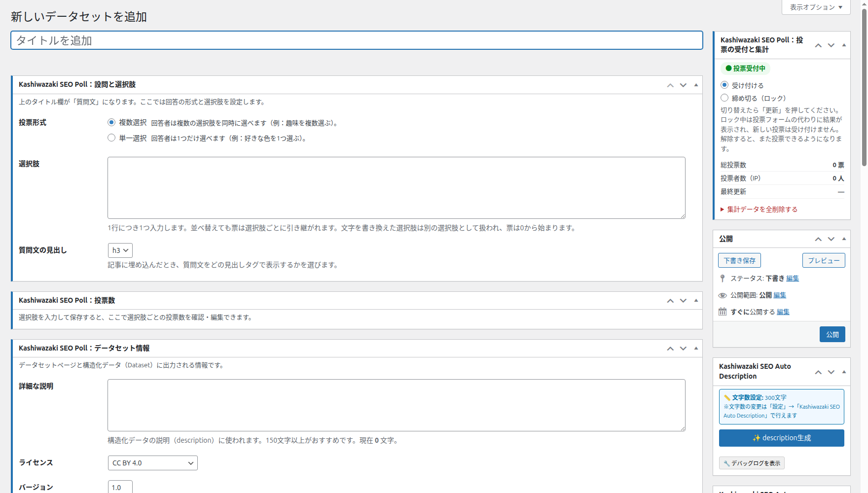Move 公開 box down
The width and height of the screenshot is (868, 493).
831,239
